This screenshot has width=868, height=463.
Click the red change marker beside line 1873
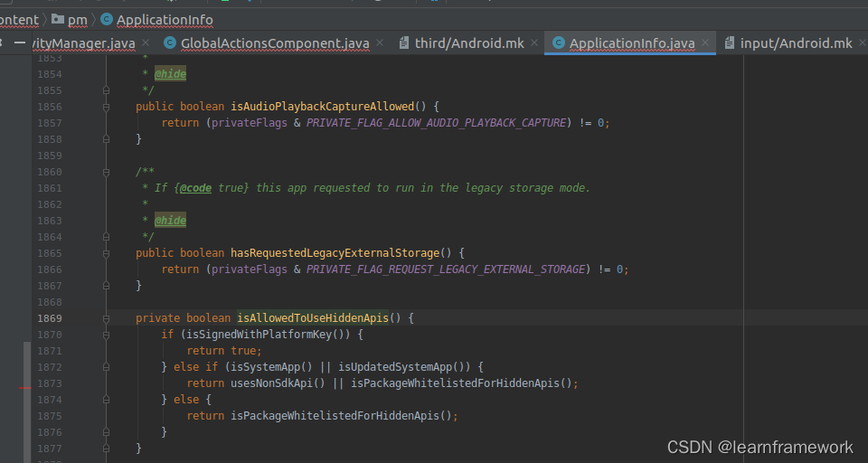[x=25, y=388]
